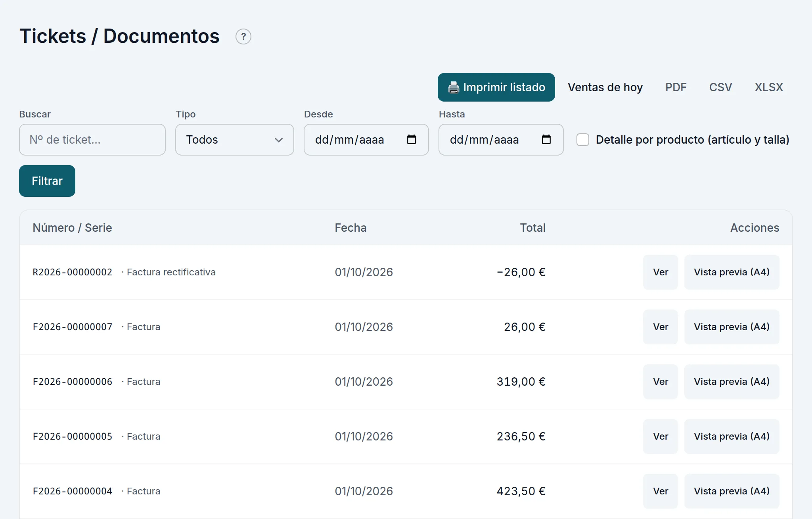This screenshot has height=519, width=812.
Task: Open Vista previa (A4) for F2026-00000006
Action: [732, 382]
